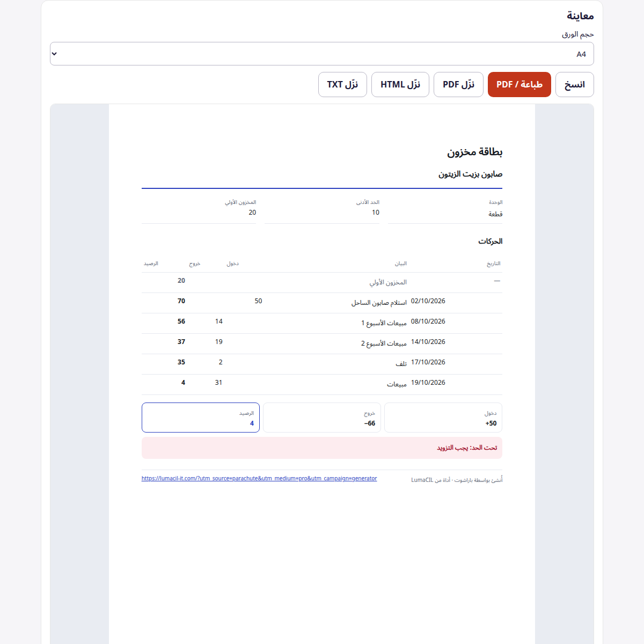Screen dimensions: 644x644
Task: Click the تلف description
Action: coord(401,364)
